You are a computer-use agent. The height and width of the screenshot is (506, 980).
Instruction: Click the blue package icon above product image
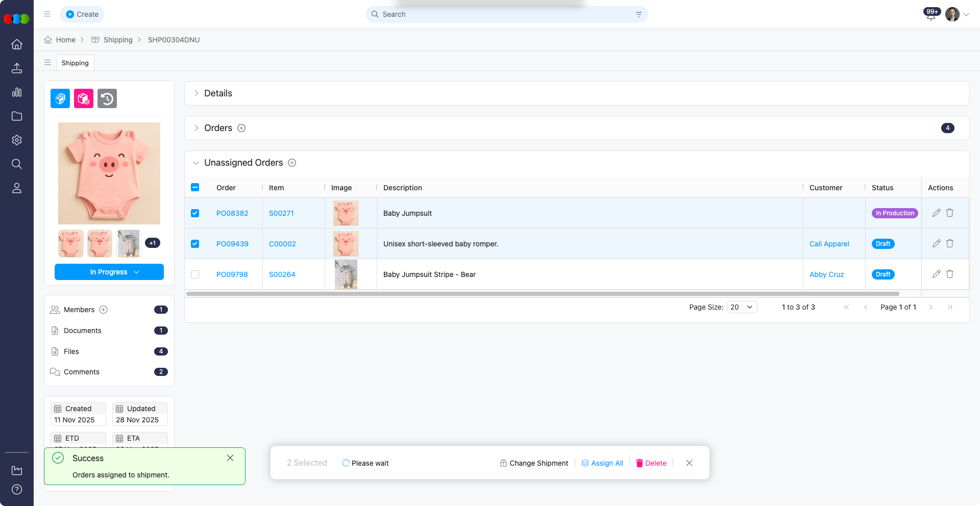tap(60, 98)
